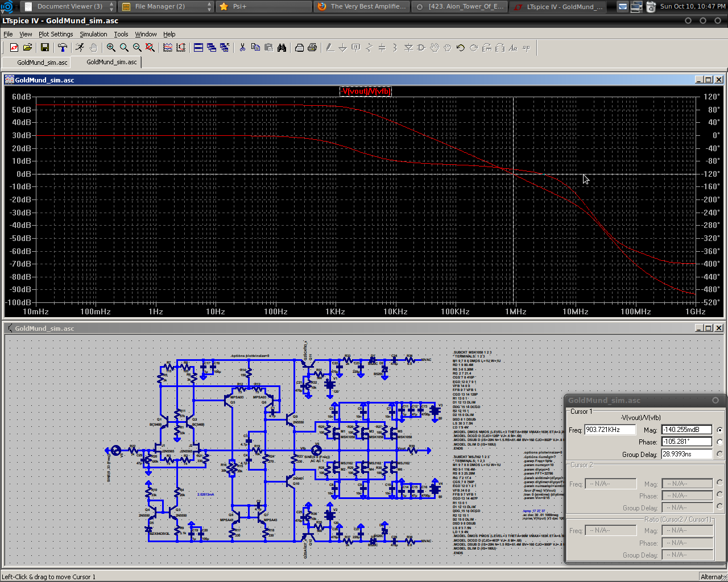Click the Cursor 1 Freq field 903.721KHz
Image resolution: width=728 pixels, height=582 pixels.
click(610, 430)
